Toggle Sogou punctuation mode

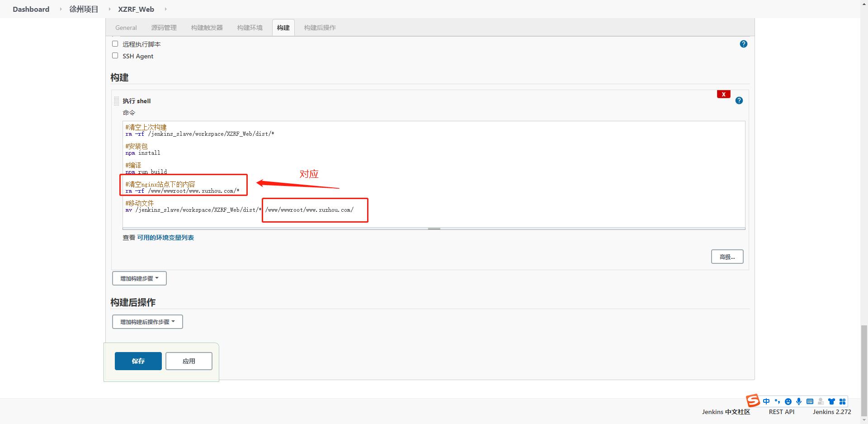coord(777,401)
